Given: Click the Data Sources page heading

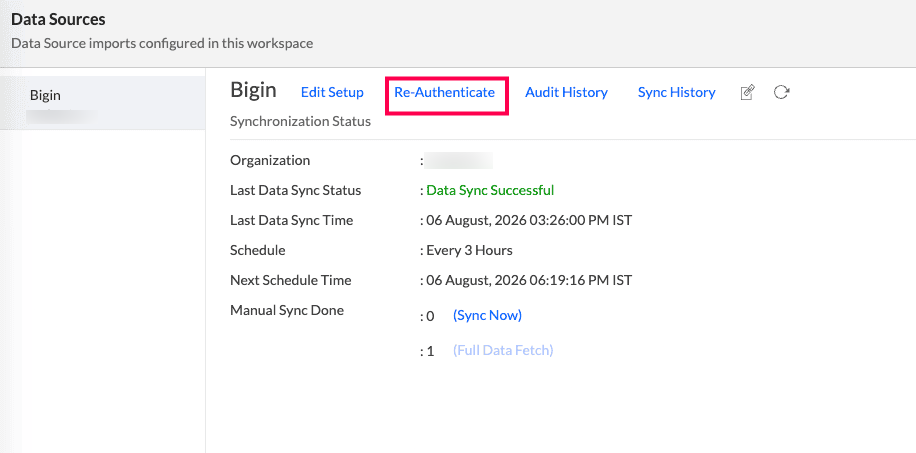Looking at the screenshot, I should [x=58, y=19].
